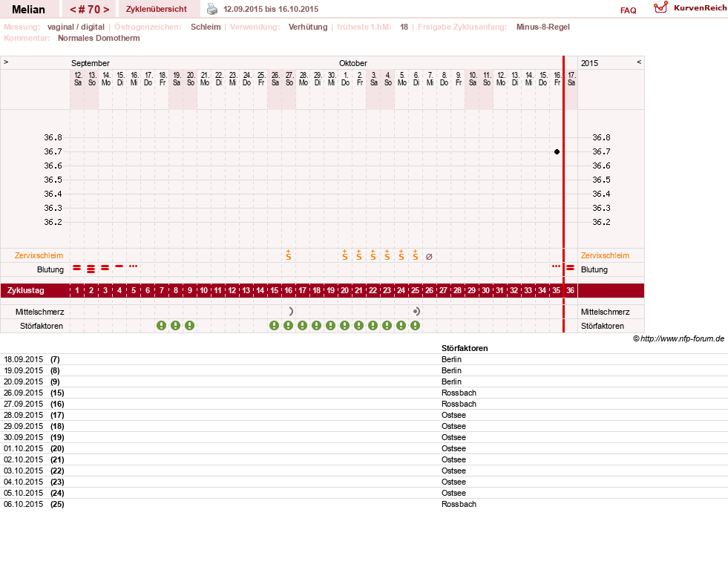Click cycle day 18 in the Zyklustag bar
The image size is (728, 570).
point(317,291)
